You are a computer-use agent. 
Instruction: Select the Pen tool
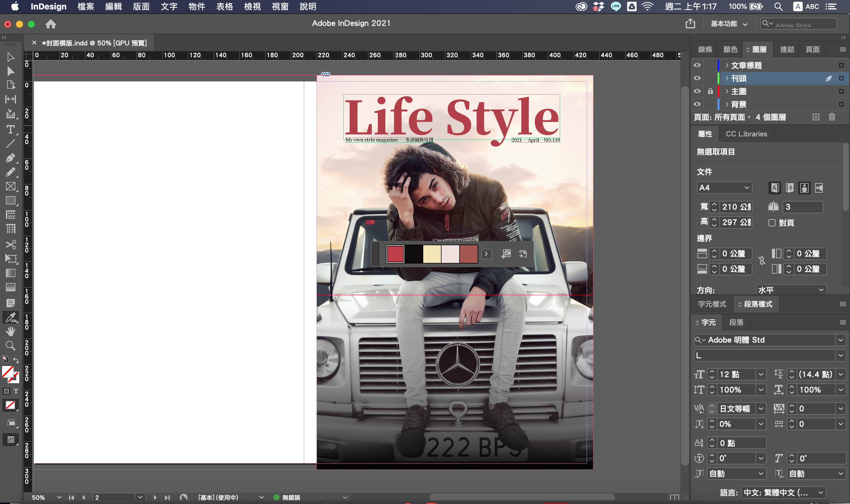coord(10,158)
